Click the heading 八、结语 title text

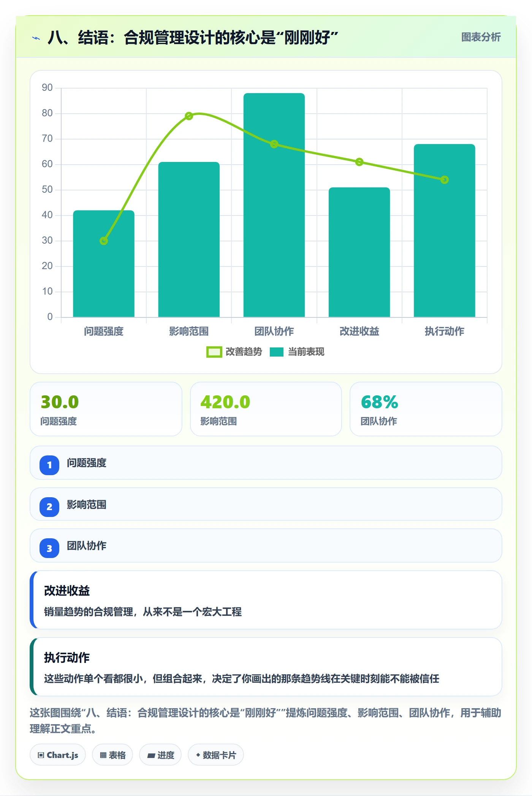(193, 38)
